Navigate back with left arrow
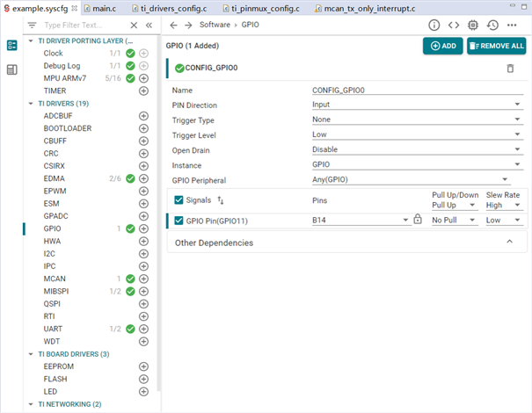532x413 pixels. (x=173, y=25)
